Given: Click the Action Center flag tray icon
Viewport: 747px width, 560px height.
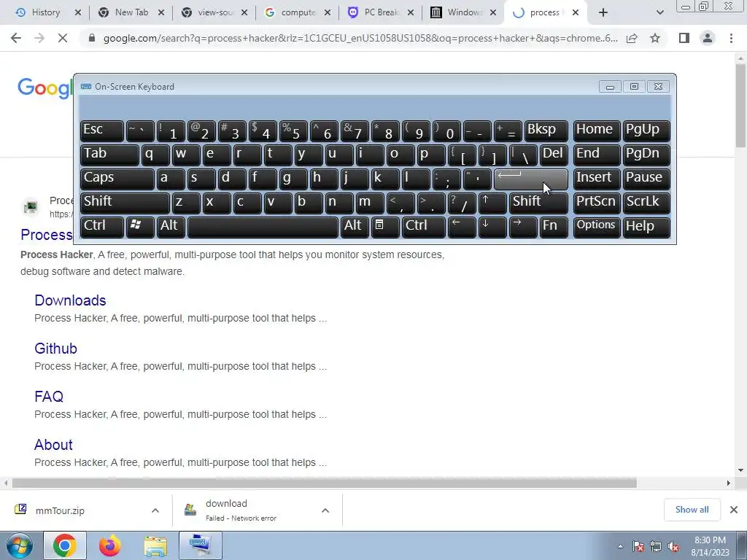Looking at the screenshot, I should (x=638, y=546).
